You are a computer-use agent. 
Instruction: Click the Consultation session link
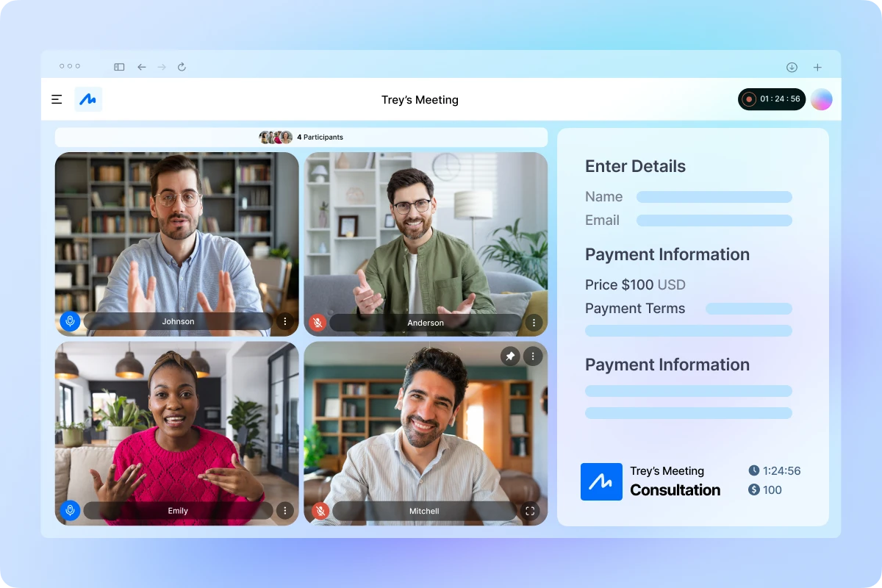pyautogui.click(x=676, y=490)
